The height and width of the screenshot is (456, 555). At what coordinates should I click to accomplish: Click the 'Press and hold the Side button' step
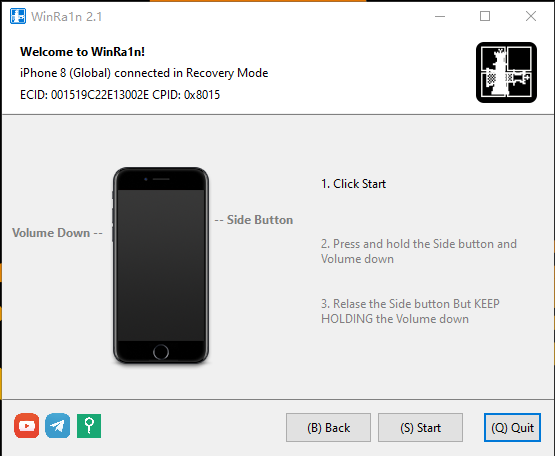click(419, 251)
